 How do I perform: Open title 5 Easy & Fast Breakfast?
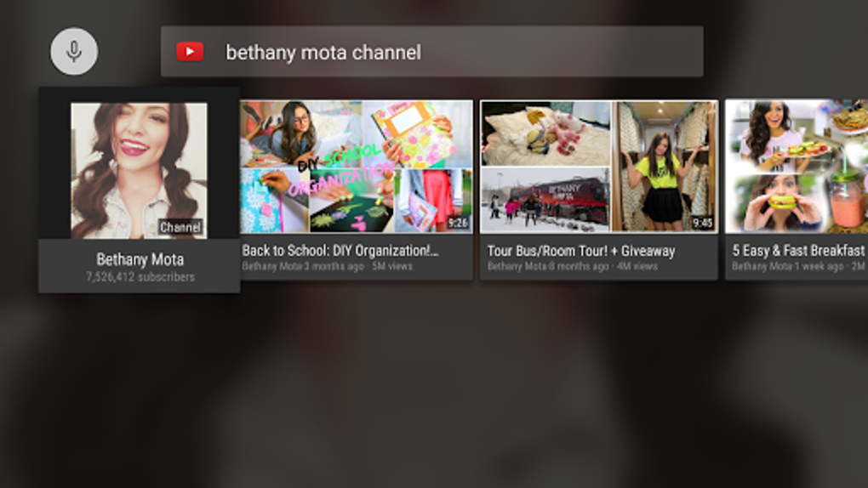click(x=798, y=251)
